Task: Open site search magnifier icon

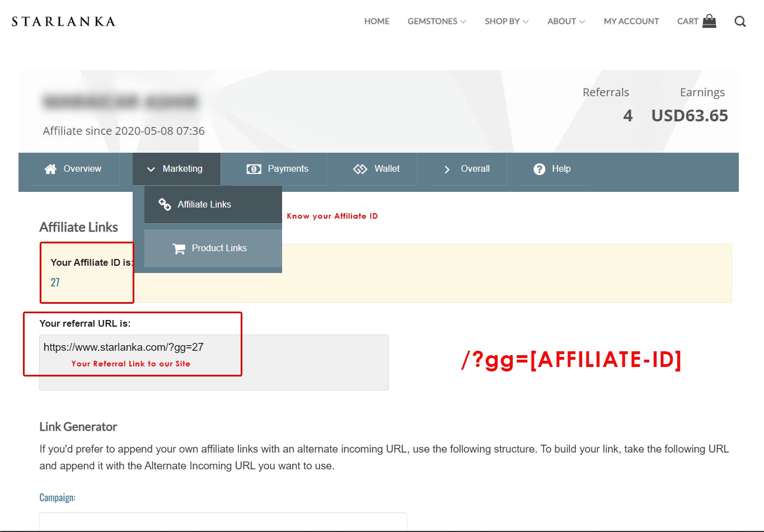Action: pos(740,21)
